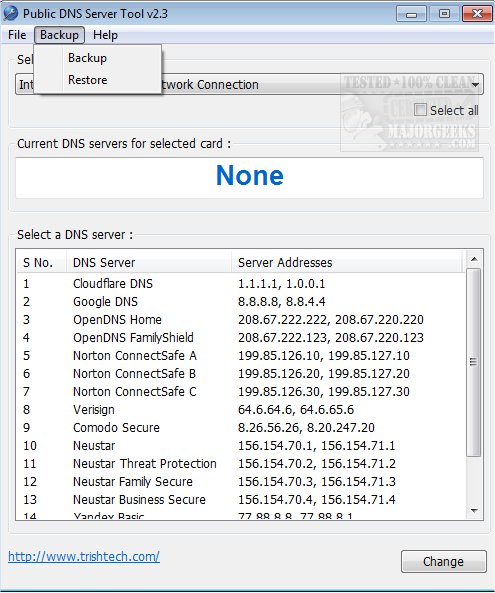Click the address 1.1.1.1, 1.0.0.1

(x=281, y=284)
